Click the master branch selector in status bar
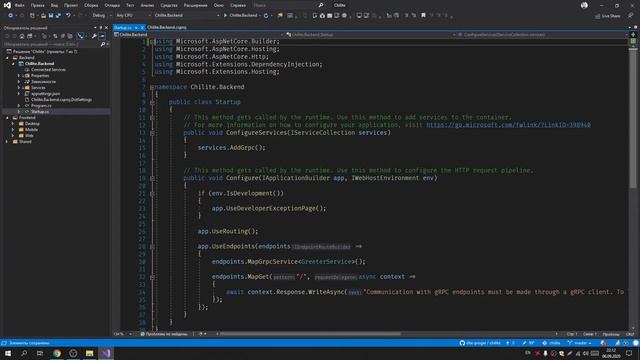 click(x=580, y=343)
